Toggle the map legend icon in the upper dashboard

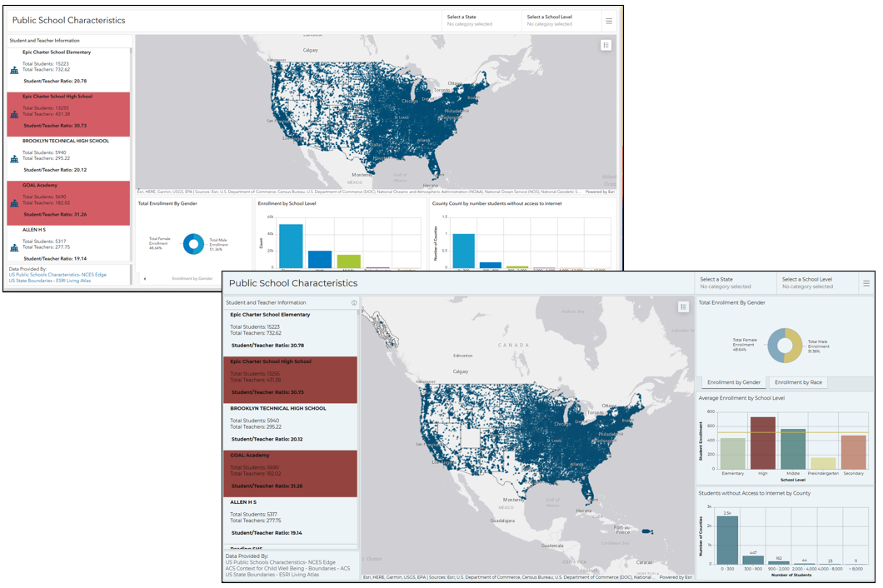[606, 45]
